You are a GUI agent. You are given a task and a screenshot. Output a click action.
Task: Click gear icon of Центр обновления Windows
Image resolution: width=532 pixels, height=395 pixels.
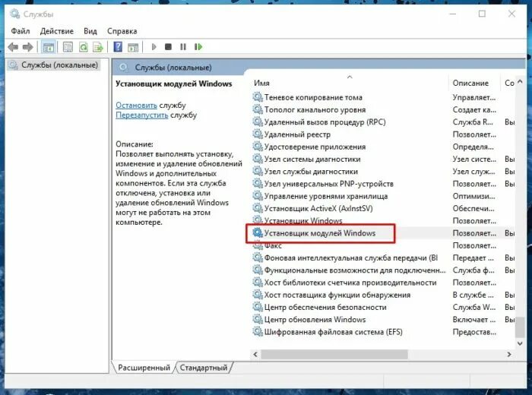pos(258,319)
